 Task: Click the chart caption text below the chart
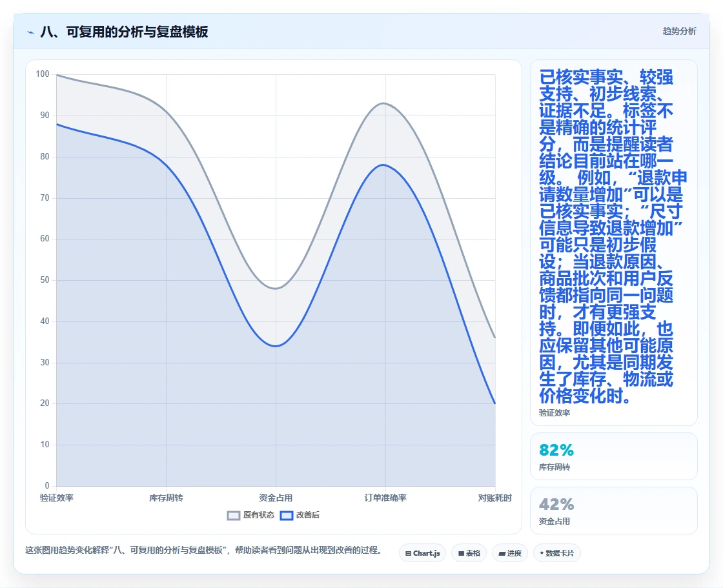[x=203, y=550]
